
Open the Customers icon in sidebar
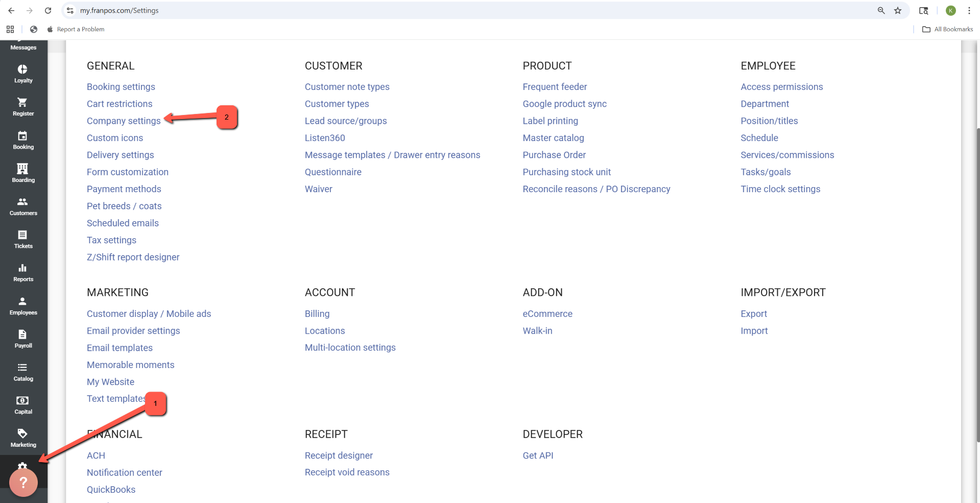pos(22,202)
